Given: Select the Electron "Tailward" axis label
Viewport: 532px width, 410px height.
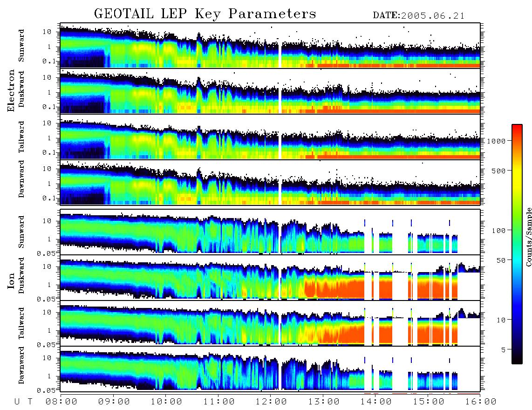Looking at the screenshot, I should 21,137.
